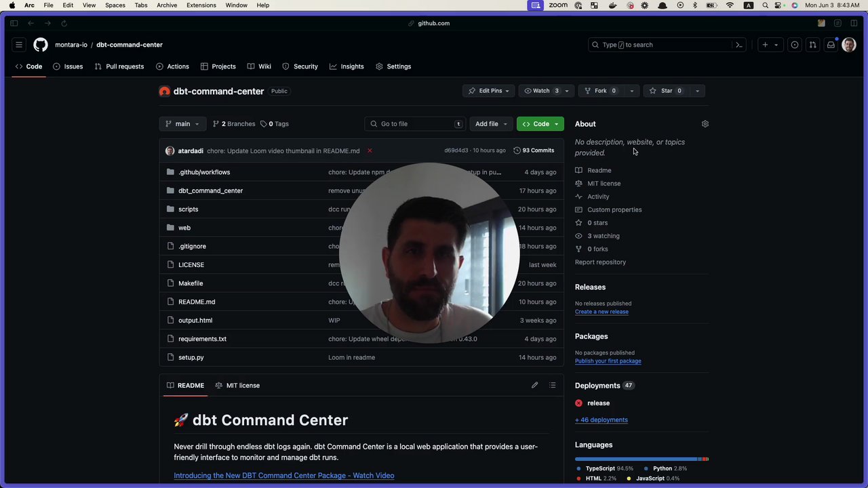868x488 pixels.
Task: Open the Issues tab
Action: [68, 66]
